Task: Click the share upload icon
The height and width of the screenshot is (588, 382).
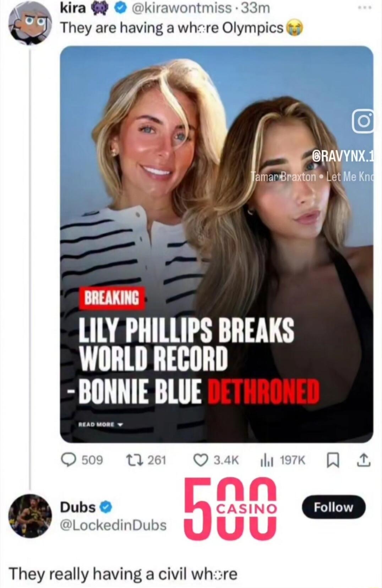Action: tap(366, 460)
